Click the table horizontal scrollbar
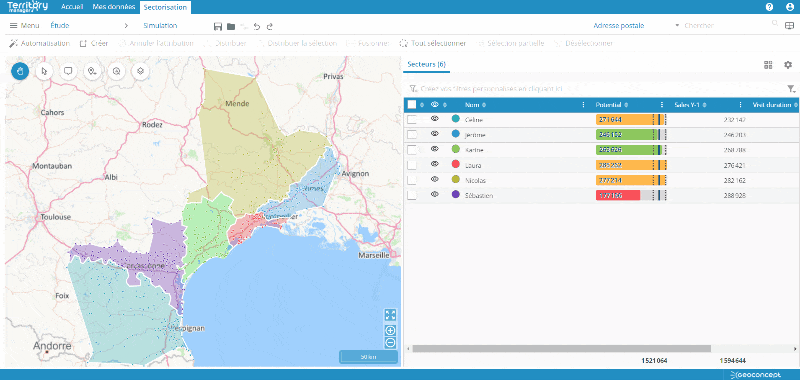The image size is (800, 380). point(561,348)
